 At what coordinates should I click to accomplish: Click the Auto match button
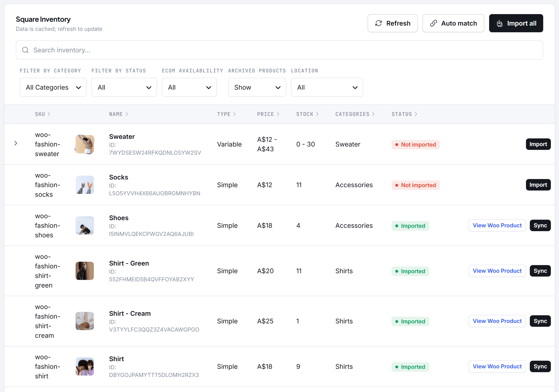(453, 23)
